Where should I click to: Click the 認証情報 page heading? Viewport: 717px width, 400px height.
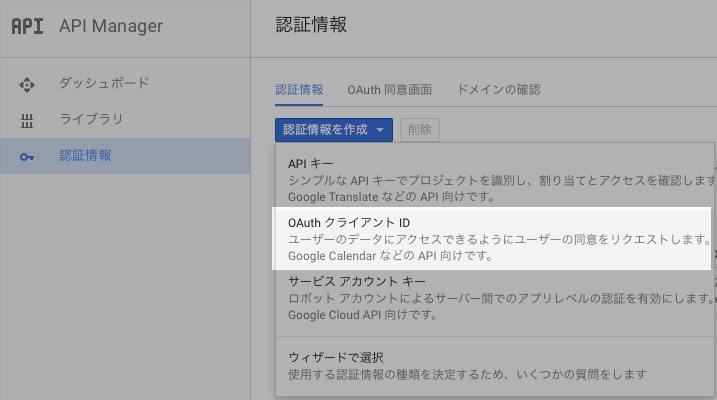click(x=311, y=26)
